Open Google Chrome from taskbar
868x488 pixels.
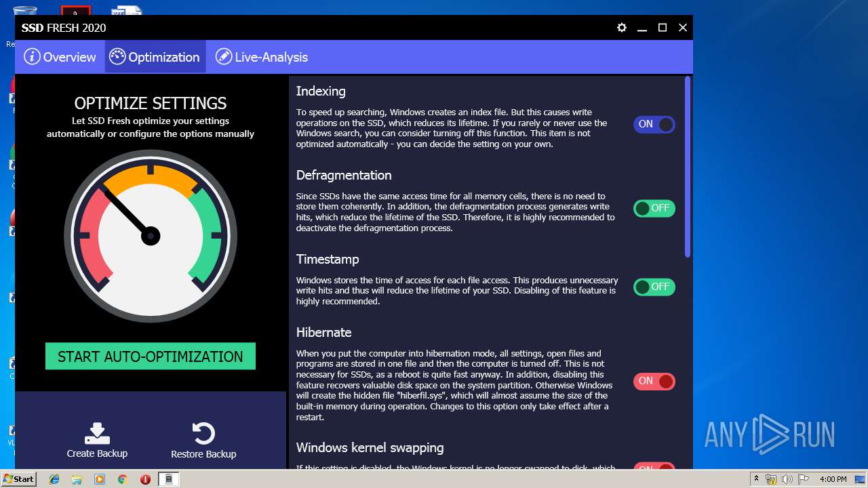coord(122,479)
